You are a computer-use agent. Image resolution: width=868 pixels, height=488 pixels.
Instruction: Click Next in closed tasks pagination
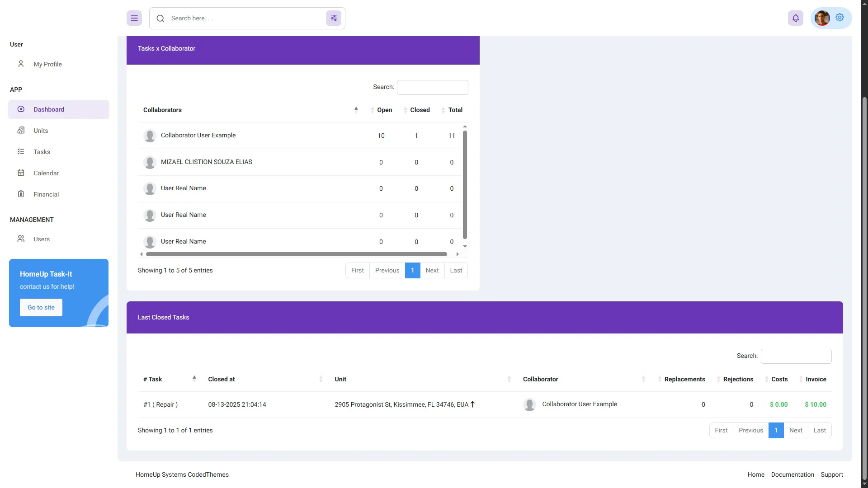[796, 430]
